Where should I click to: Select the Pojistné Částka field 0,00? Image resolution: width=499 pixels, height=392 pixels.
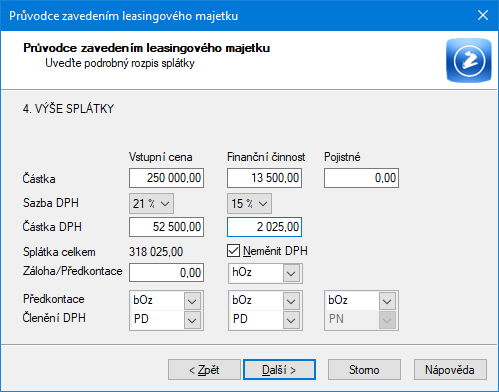pyautogui.click(x=361, y=178)
